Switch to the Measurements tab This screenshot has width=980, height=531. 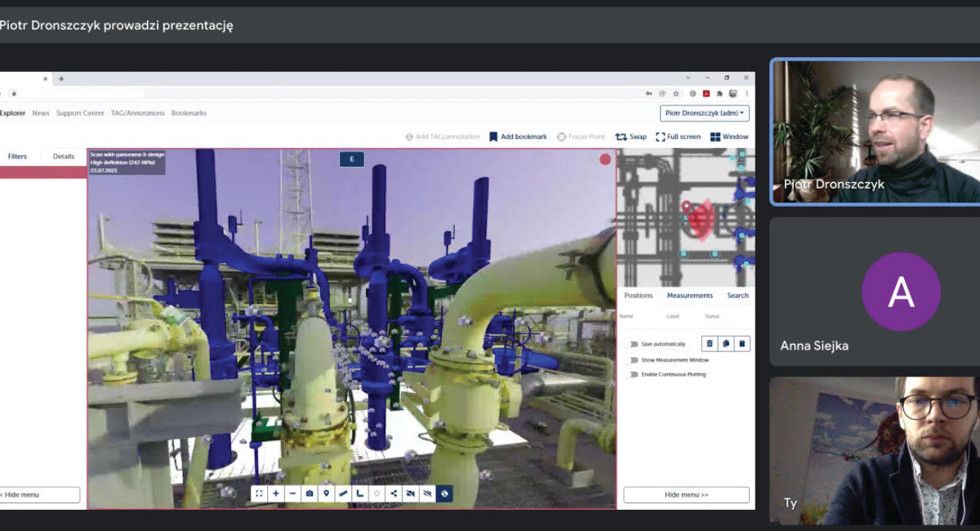[689, 296]
